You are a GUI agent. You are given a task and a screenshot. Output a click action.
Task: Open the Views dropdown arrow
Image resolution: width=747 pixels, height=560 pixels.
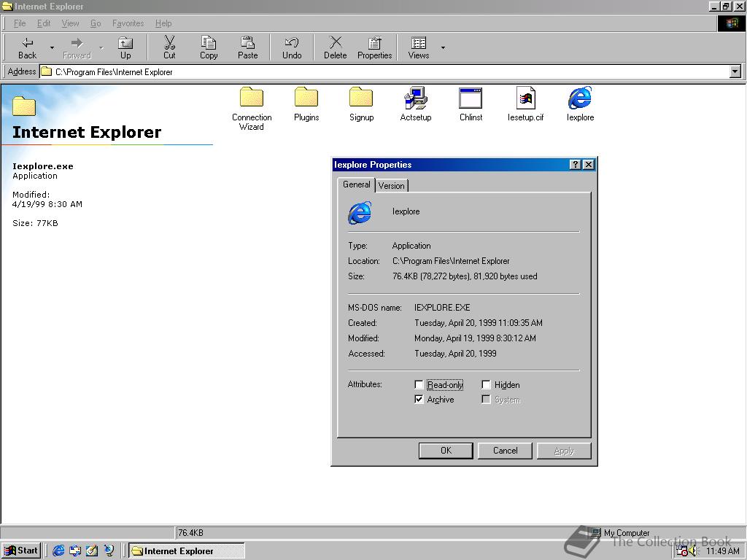443,47
